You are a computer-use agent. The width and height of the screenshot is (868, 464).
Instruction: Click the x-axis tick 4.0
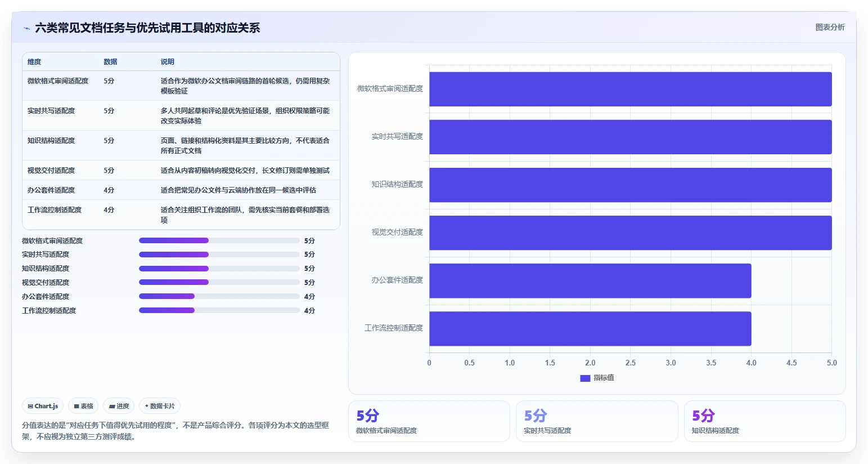pyautogui.click(x=752, y=363)
